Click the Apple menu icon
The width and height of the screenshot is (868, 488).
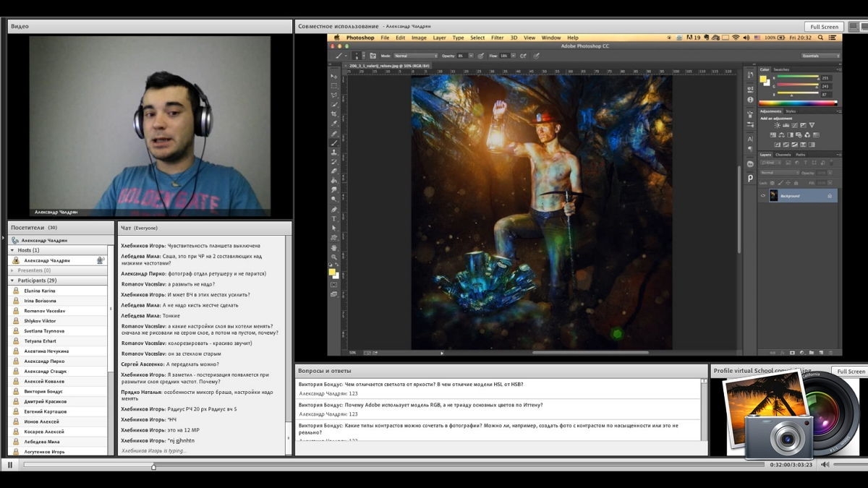click(x=336, y=38)
